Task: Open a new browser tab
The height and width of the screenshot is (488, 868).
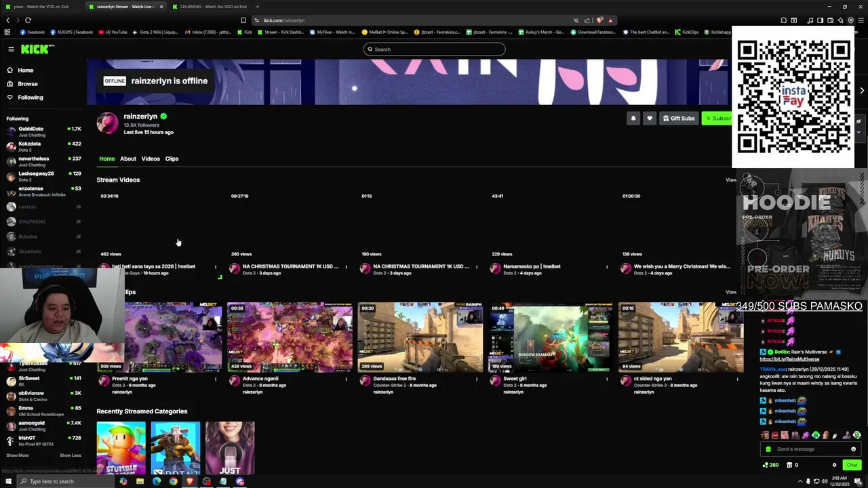Action: point(257,7)
